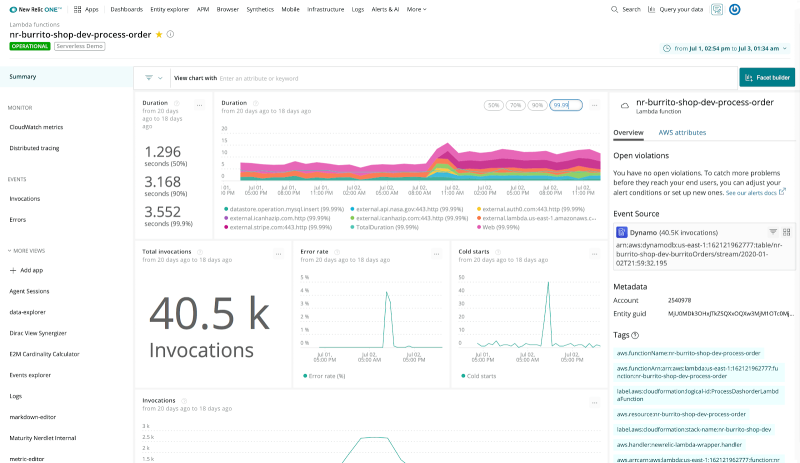Open Distributed tracing in sidebar
Image resolution: width=800 pixels, height=463 pixels.
pos(34,148)
